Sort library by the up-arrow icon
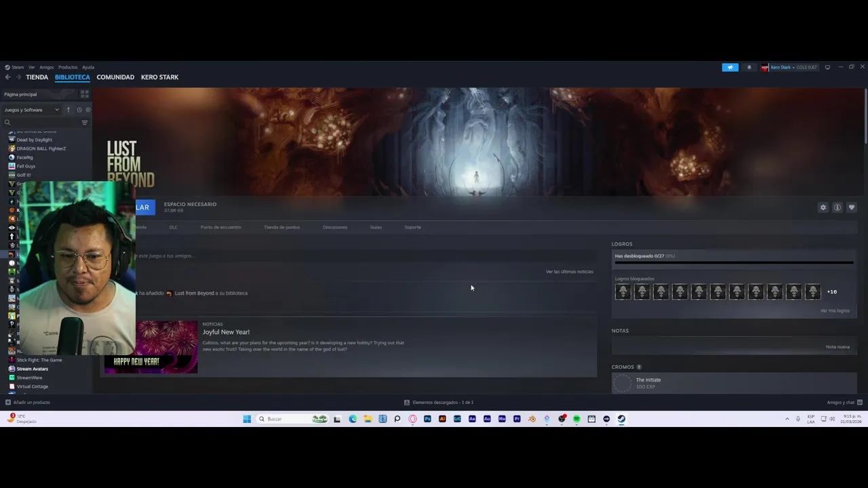Image resolution: width=868 pixels, height=488 pixels. pyautogui.click(x=68, y=110)
